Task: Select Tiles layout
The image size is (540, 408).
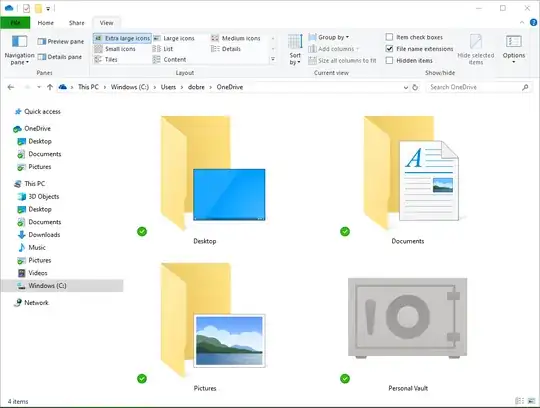Action: (x=106, y=60)
